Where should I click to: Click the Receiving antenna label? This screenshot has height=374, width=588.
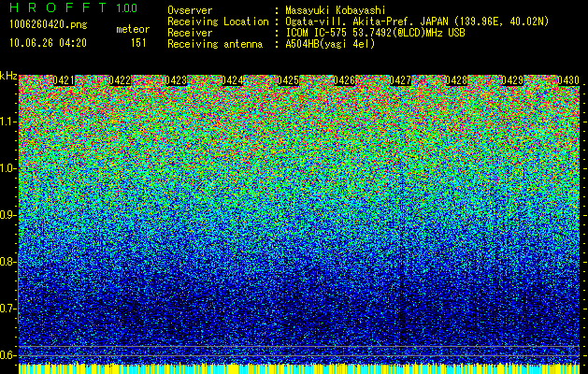coord(215,44)
